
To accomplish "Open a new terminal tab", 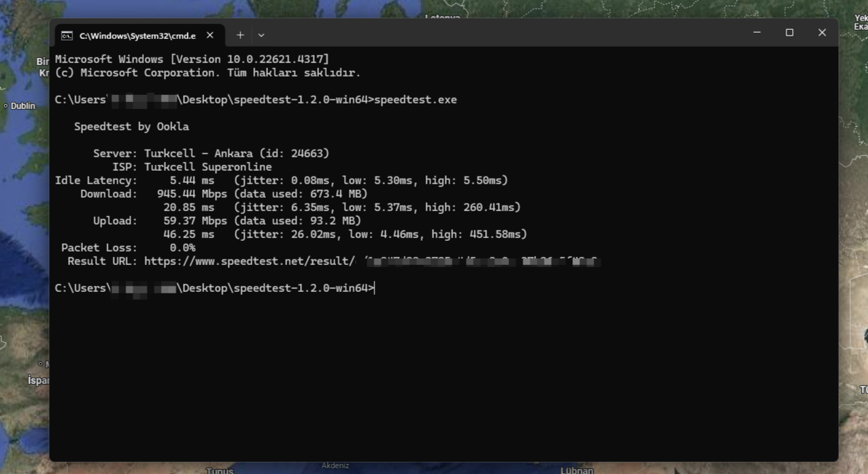I will point(240,35).
